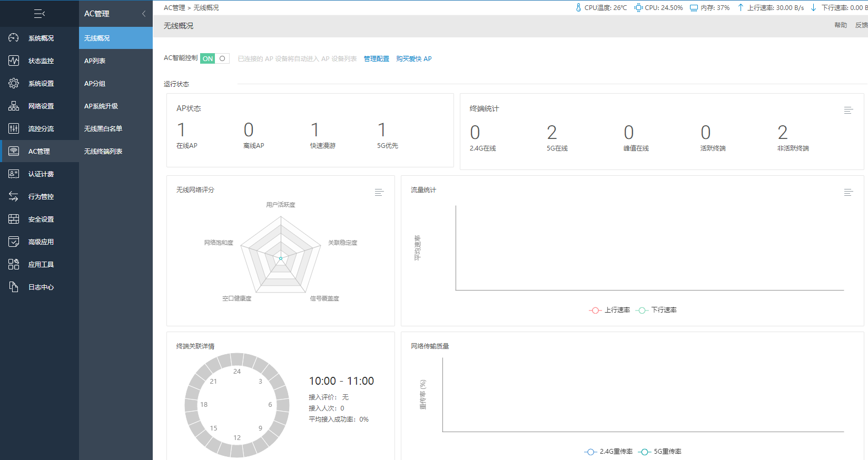Click the 在线AP count
The image size is (868, 460).
click(181, 129)
